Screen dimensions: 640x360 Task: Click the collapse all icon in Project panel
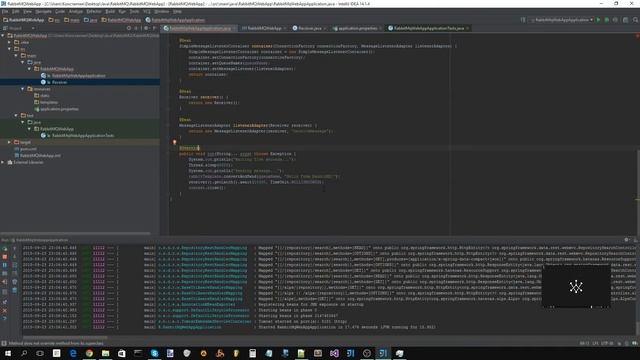136,28
